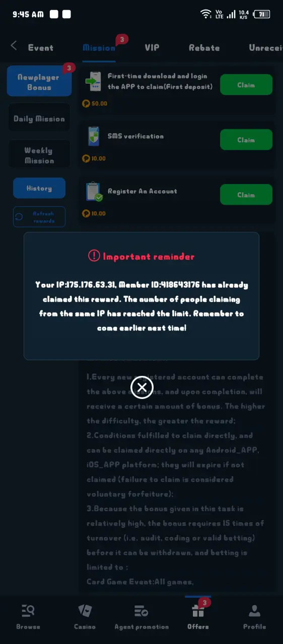Tap the Register An Account clipboard icon
Screen dimensions: 283x644
coord(94,192)
